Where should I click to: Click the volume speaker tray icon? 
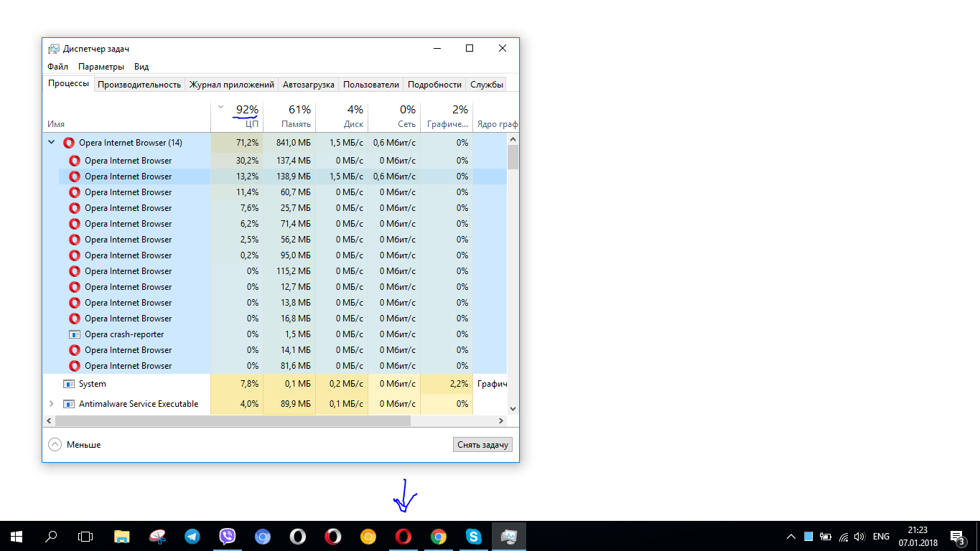click(859, 537)
